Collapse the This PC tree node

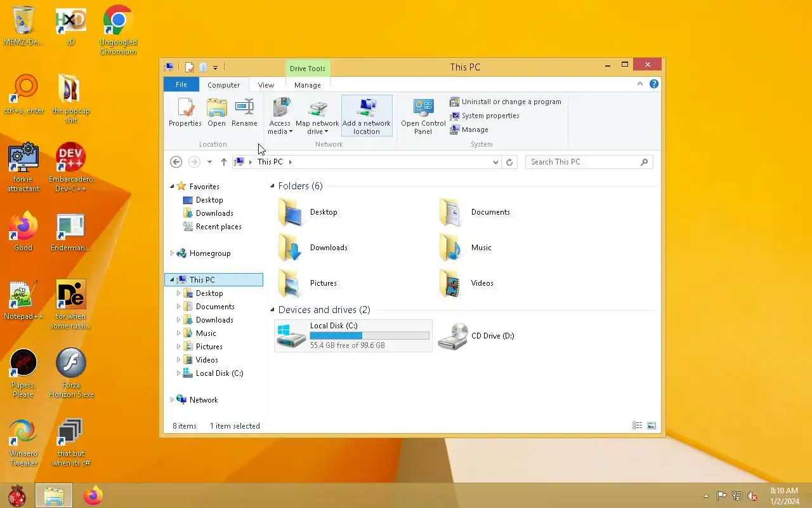[172, 280]
